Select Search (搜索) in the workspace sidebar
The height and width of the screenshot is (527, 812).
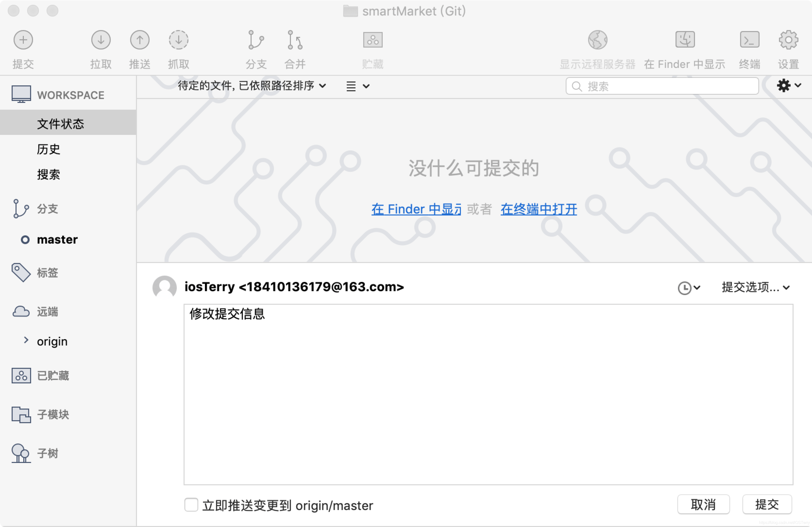click(x=49, y=174)
